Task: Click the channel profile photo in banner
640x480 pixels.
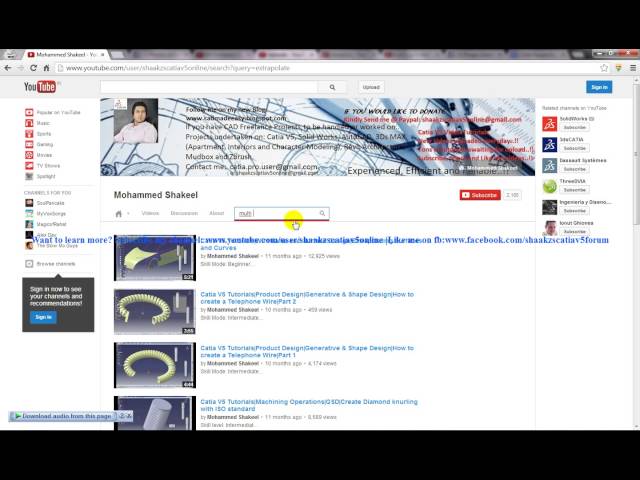Action: pos(136,121)
